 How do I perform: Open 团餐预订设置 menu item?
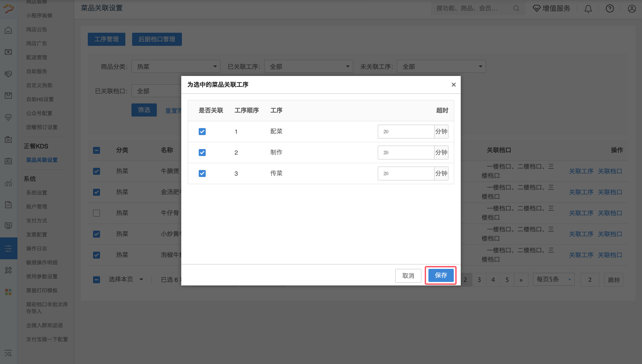42,127
